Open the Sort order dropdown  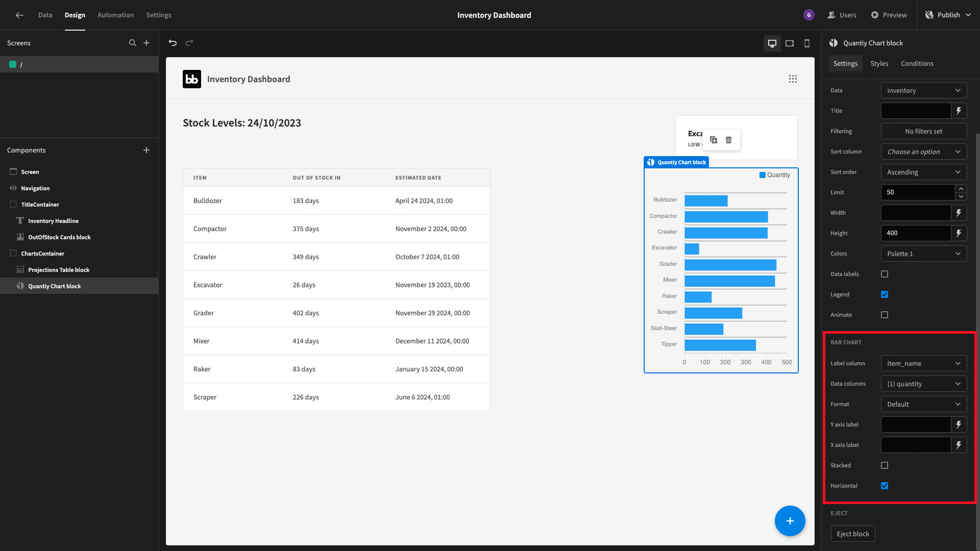pyautogui.click(x=924, y=172)
